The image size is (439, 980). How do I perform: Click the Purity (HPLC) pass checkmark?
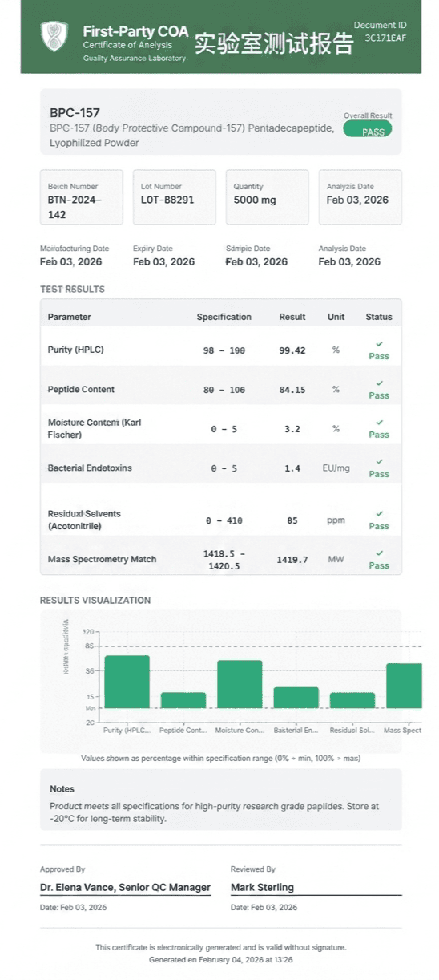pyautogui.click(x=379, y=344)
